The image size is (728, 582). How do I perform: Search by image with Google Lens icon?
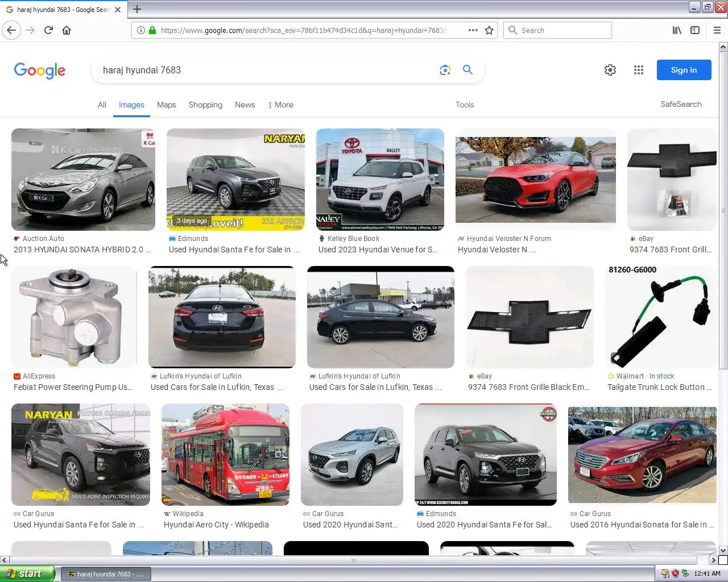pyautogui.click(x=445, y=70)
